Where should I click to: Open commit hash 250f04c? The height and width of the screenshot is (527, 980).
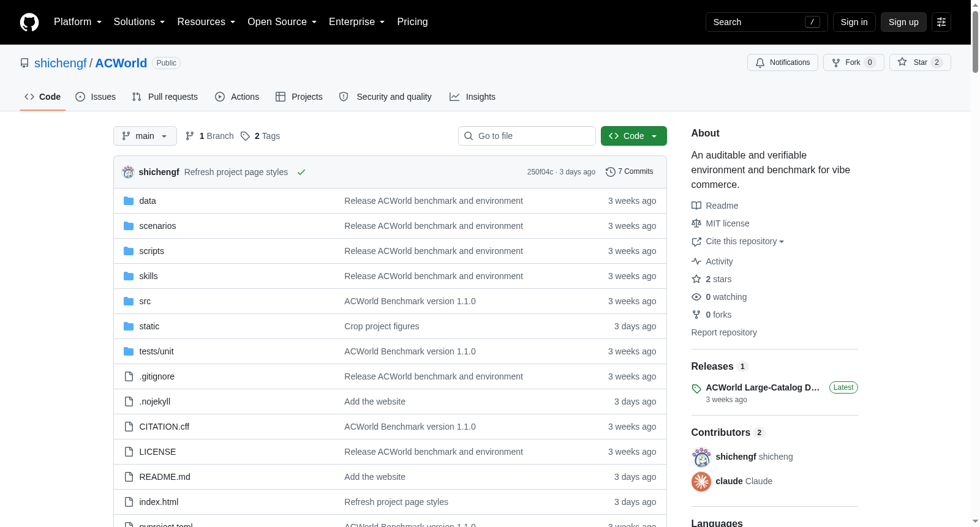tap(540, 172)
